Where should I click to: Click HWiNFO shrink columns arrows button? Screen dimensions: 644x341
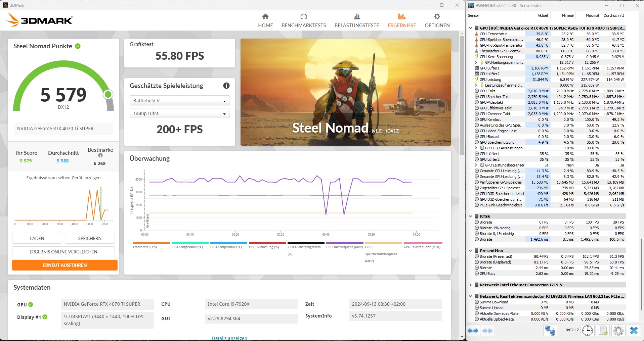[487, 331]
